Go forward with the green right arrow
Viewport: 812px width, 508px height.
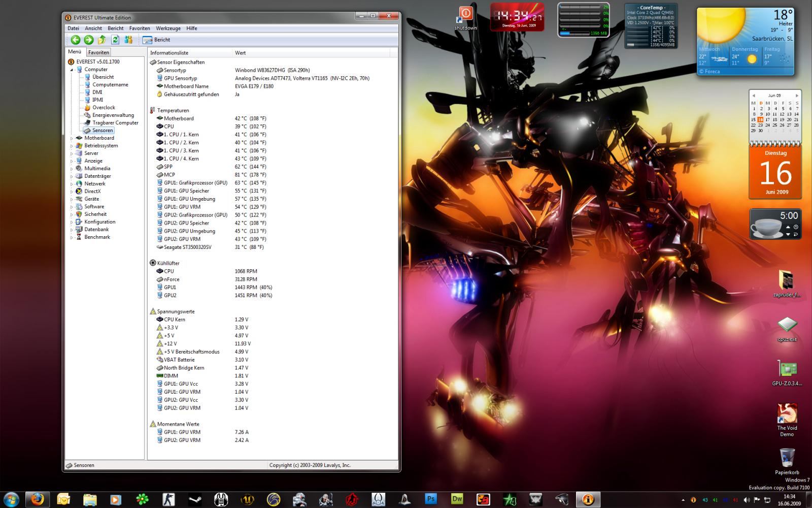tap(89, 40)
